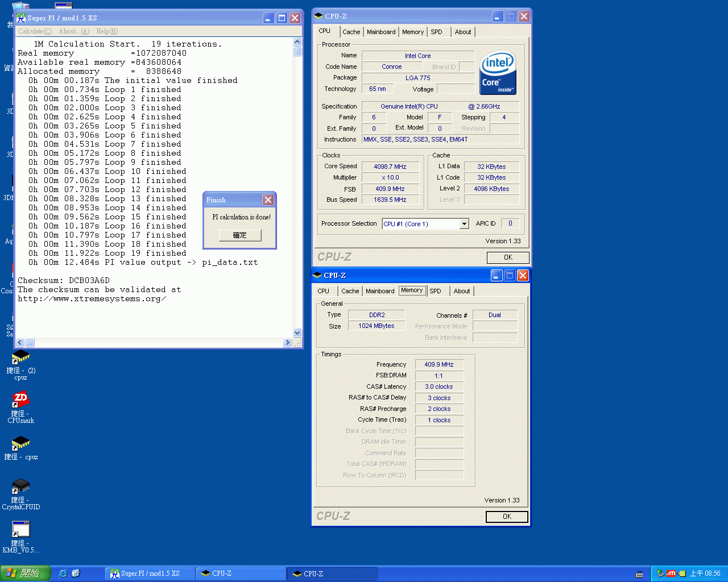Click the Core Speed 4098.7 MHz field
Screen dimensions: 728x582
point(390,167)
